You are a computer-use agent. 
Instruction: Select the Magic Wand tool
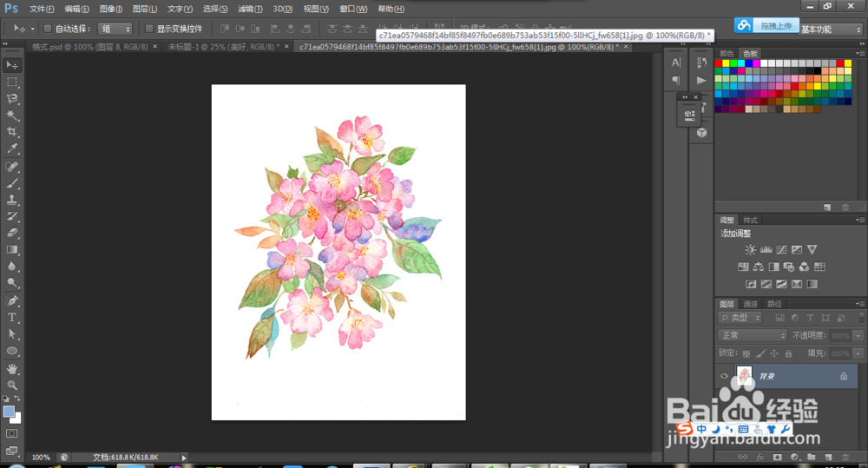(x=11, y=115)
